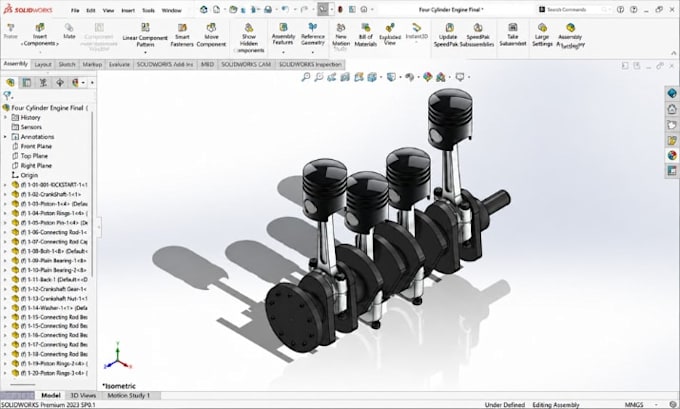Open SpeedPak Subassemblies tool
The image size is (680, 409).
coord(477,35)
